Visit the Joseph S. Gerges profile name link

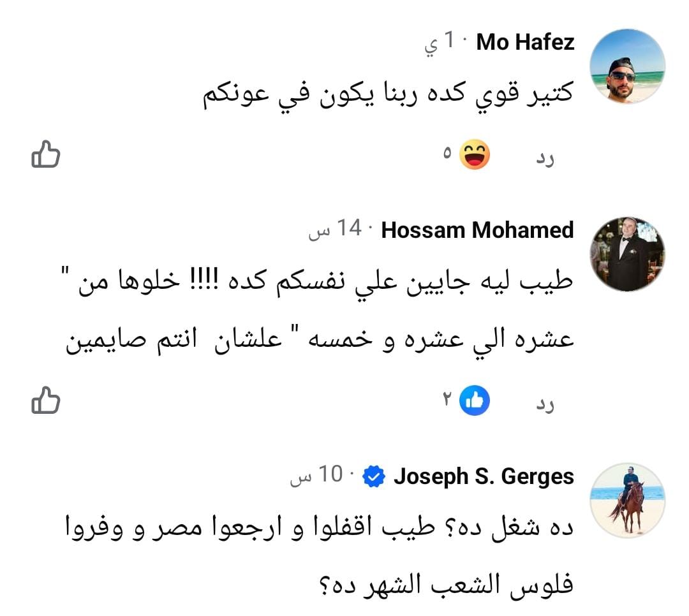484,476
